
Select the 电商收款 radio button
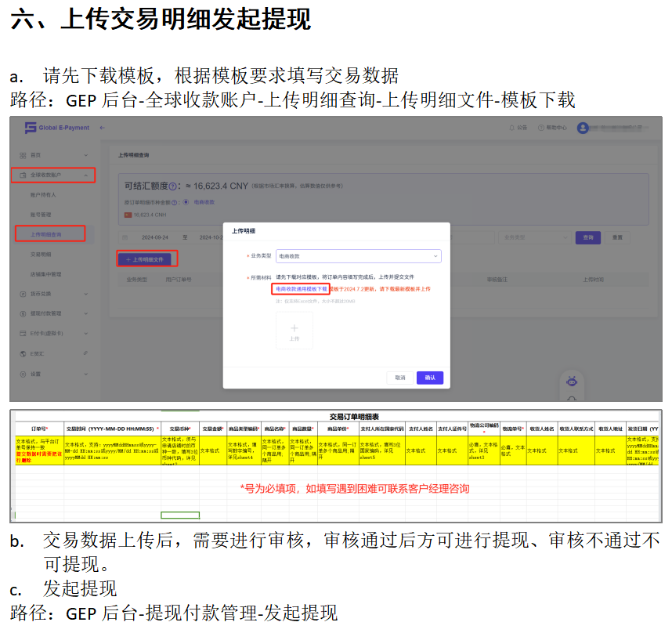[x=186, y=202]
